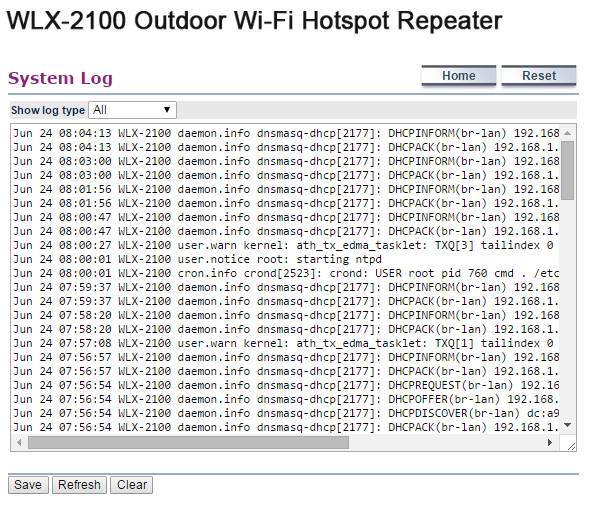Click the WLX-2100 Outdoor Wi-Fi Hotspot Repeater title
600x505 pixels.
(254, 21)
